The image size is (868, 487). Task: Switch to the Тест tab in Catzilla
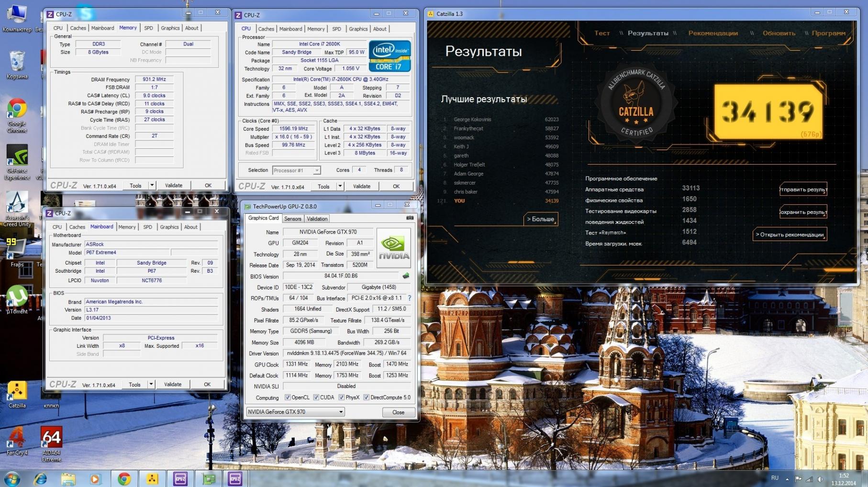click(x=602, y=33)
